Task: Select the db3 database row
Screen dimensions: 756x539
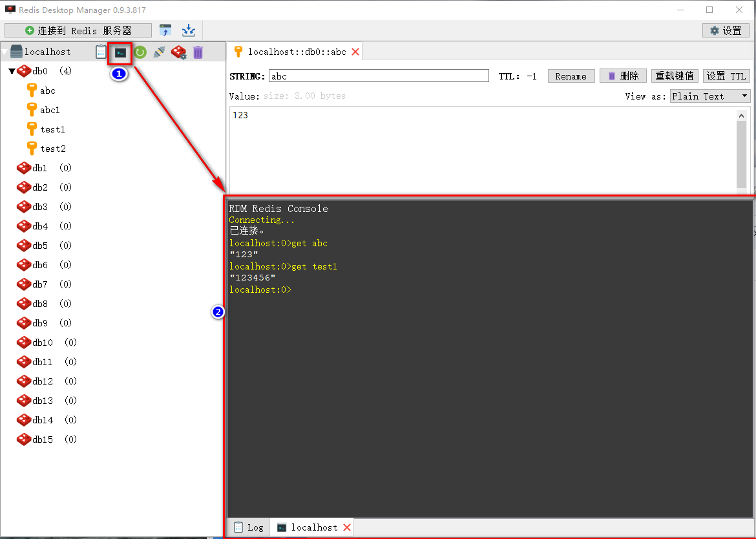Action: [x=45, y=206]
